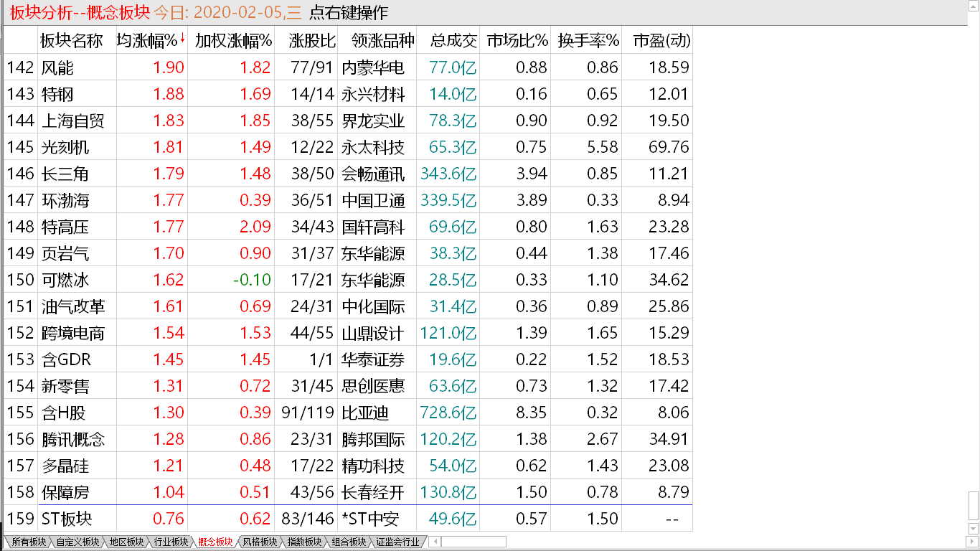This screenshot has width=980, height=551.
Task: Click leading stock 界龙实业
Action: [x=373, y=121]
